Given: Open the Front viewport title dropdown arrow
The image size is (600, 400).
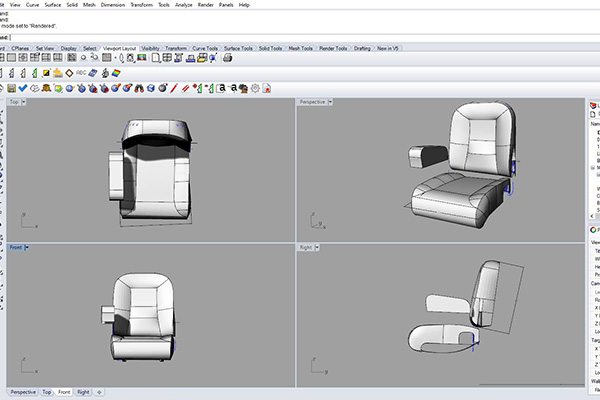Looking at the screenshot, I should (x=27, y=247).
